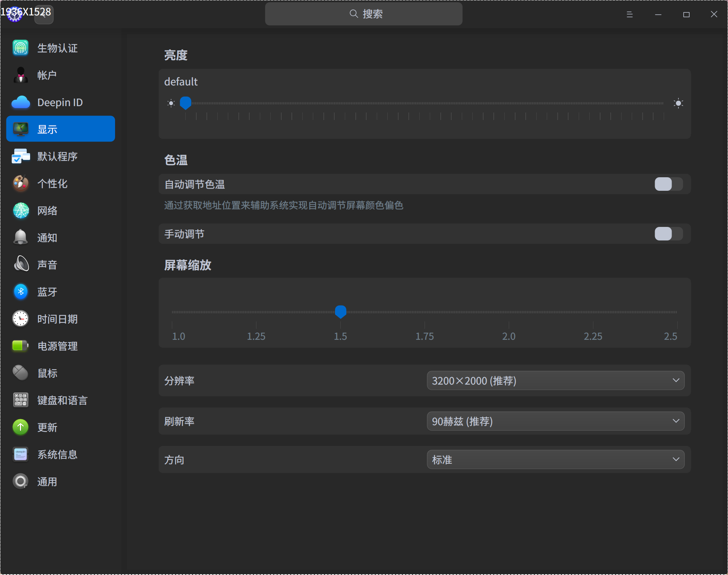Click the search bar
This screenshot has width=728, height=575.
[x=363, y=14]
